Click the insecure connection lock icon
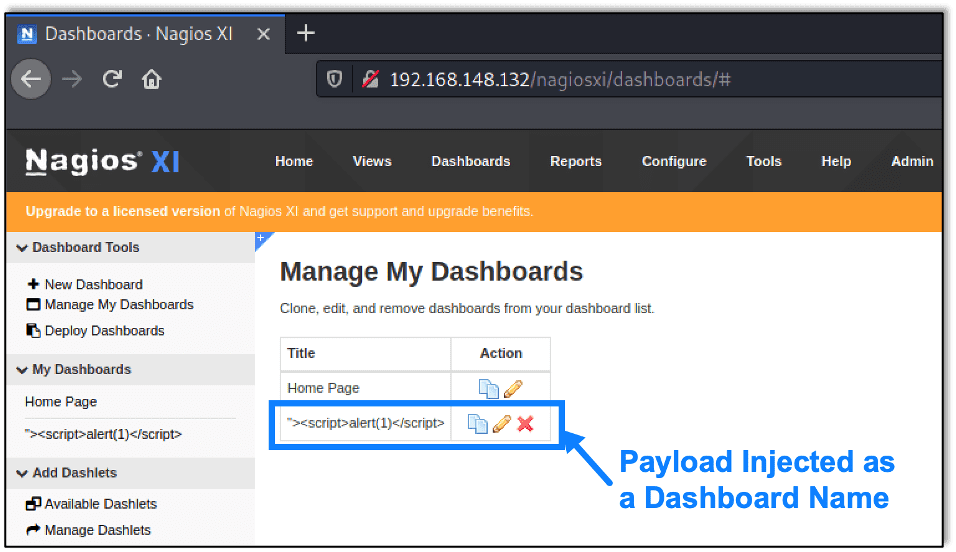Viewport: 956px width, 552px height. [x=370, y=79]
